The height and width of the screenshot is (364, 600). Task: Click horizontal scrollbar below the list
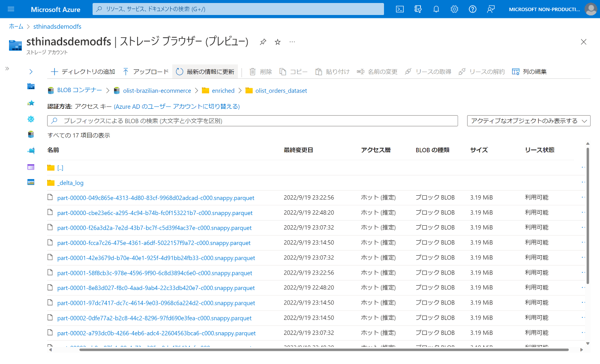point(324,350)
